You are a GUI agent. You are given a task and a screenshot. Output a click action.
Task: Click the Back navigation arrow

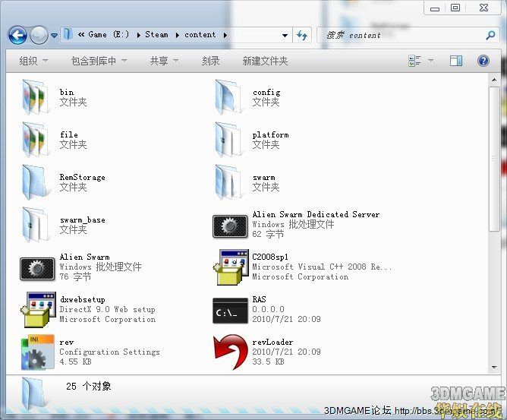17,35
